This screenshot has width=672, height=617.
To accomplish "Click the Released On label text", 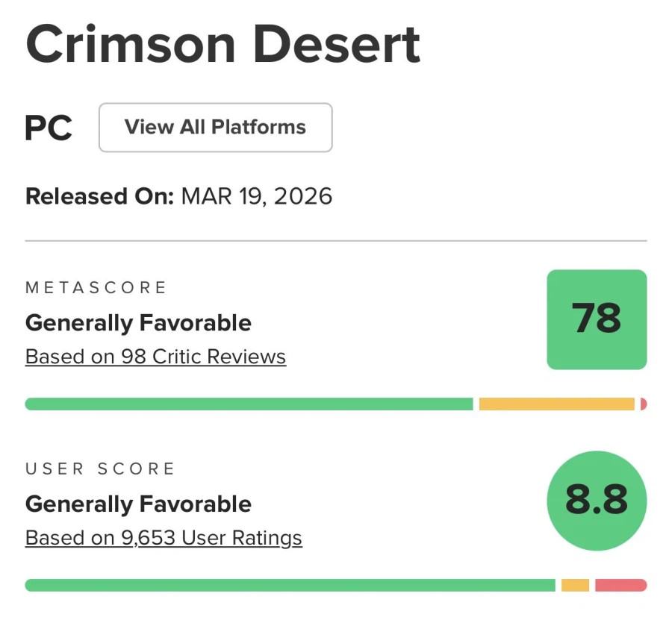I will (99, 196).
